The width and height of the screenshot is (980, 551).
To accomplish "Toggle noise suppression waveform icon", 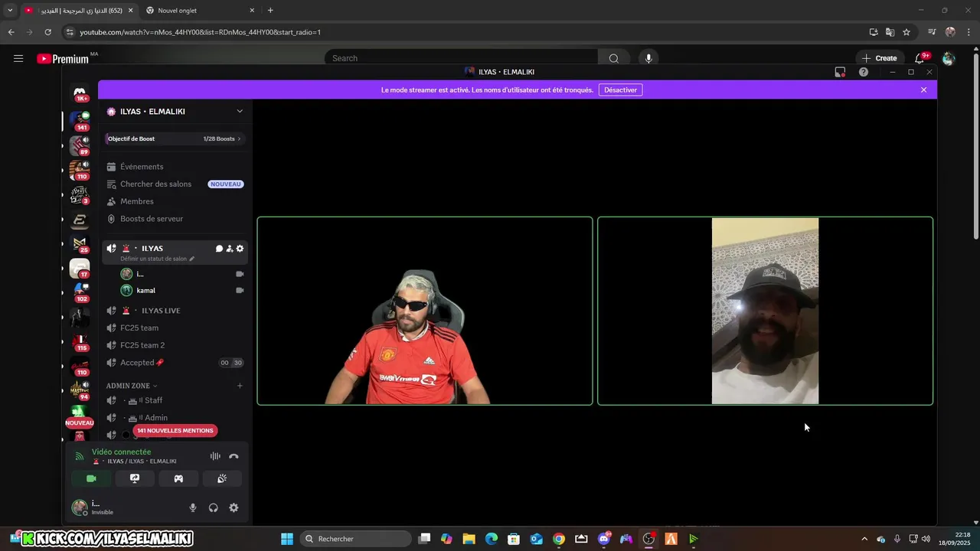I will coord(215,456).
